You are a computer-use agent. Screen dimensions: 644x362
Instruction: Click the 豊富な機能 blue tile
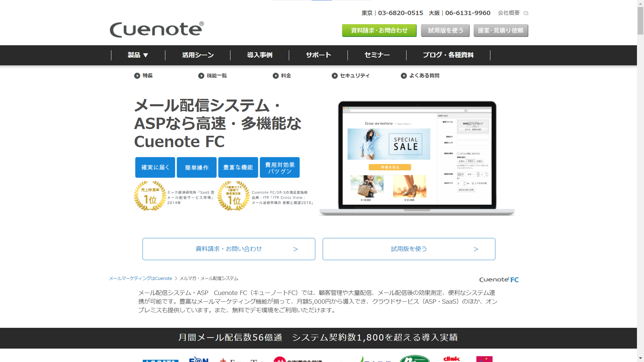click(238, 167)
